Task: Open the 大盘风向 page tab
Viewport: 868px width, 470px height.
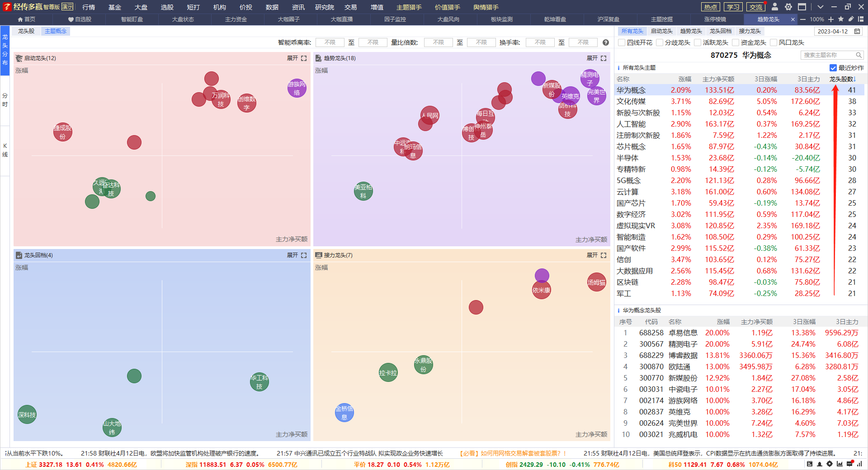Action: 448,19
